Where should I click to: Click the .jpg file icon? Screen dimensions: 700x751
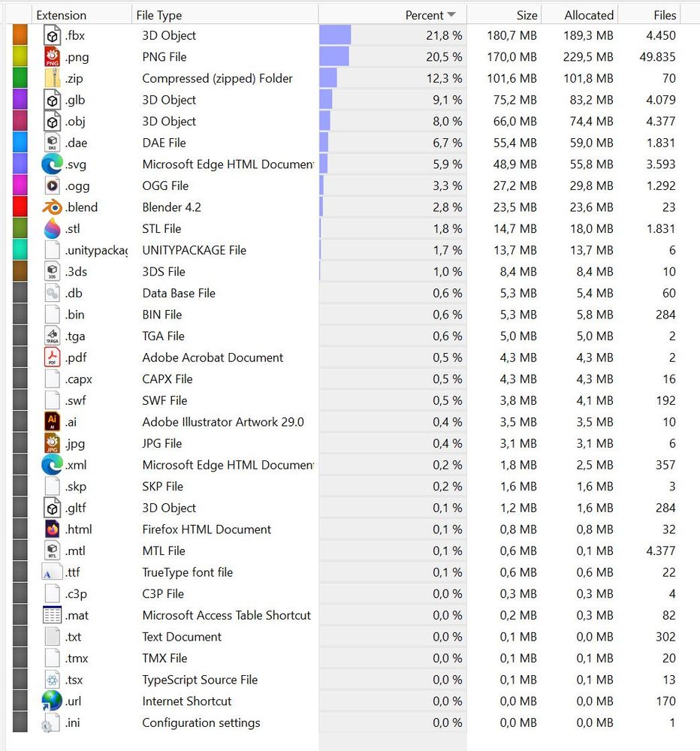point(53,444)
